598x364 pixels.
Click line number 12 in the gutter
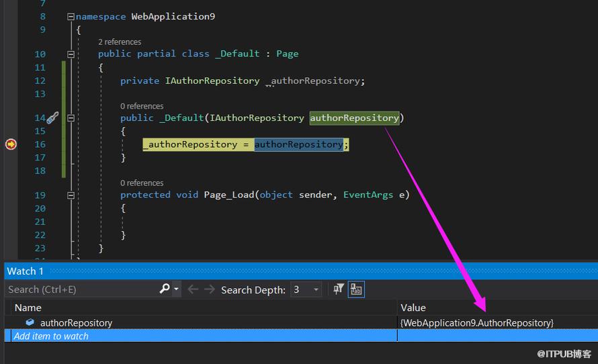tap(40, 81)
